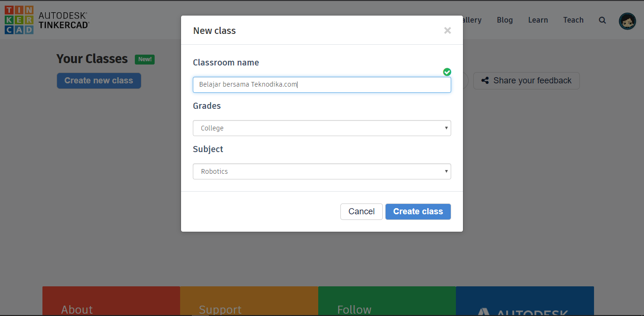
Task: Open the Learn menu item
Action: click(537, 20)
